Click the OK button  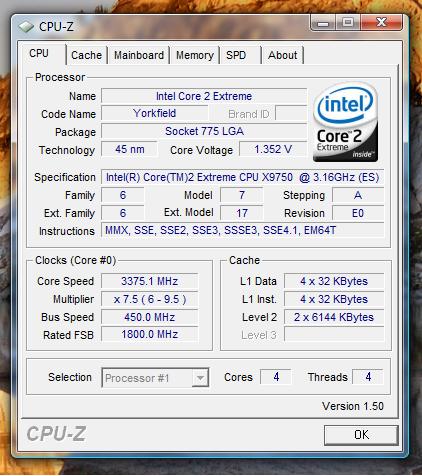point(361,435)
